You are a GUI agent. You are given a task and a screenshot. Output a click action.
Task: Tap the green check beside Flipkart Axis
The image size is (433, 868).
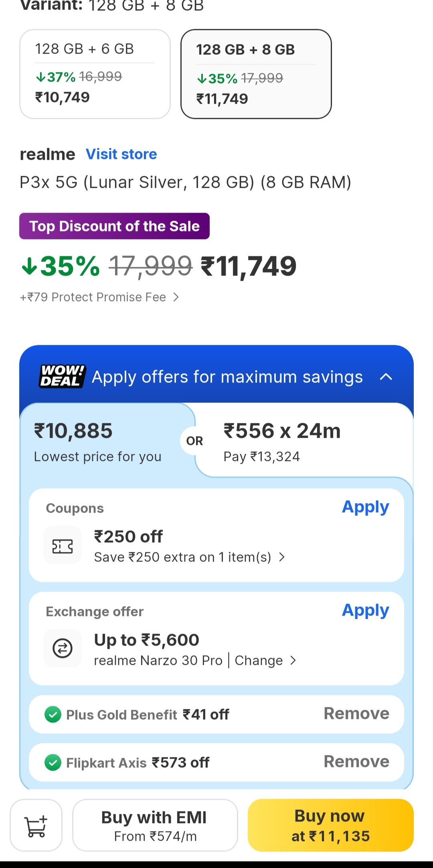pos(53,763)
